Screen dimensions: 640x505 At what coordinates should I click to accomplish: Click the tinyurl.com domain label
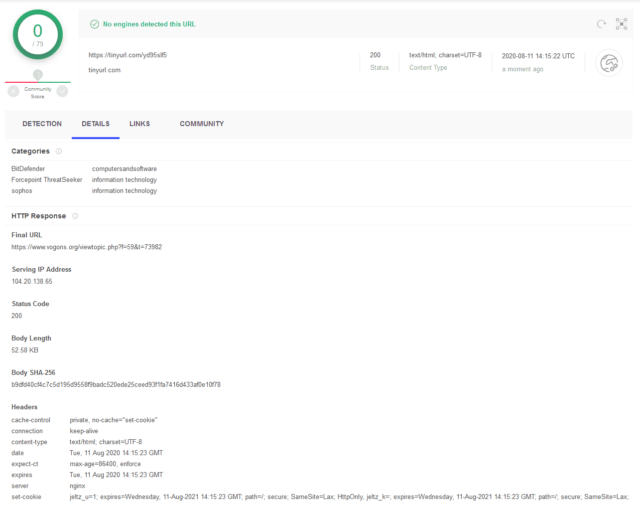(105, 70)
